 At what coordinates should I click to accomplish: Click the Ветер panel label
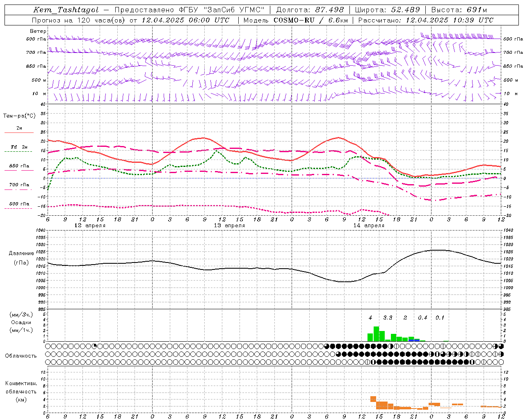[38, 31]
